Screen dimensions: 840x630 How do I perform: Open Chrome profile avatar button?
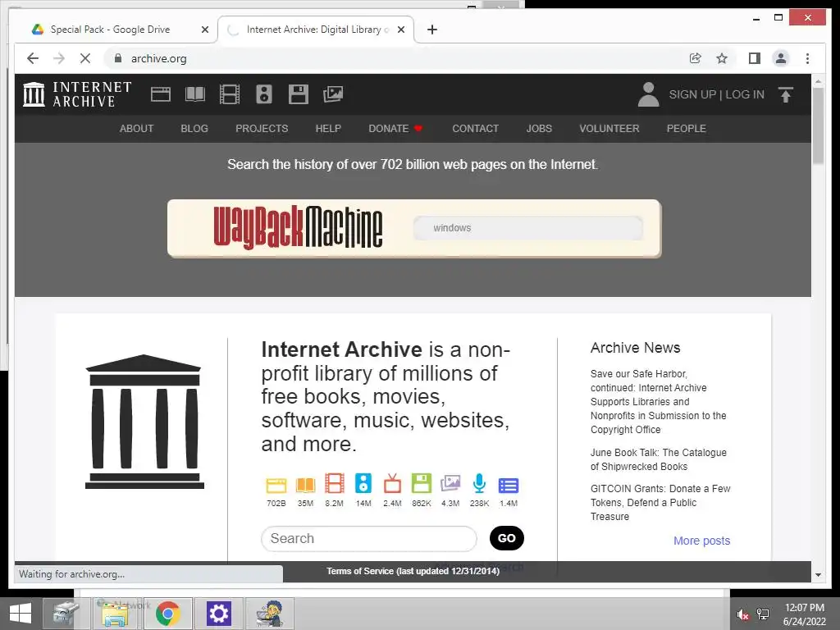point(781,58)
